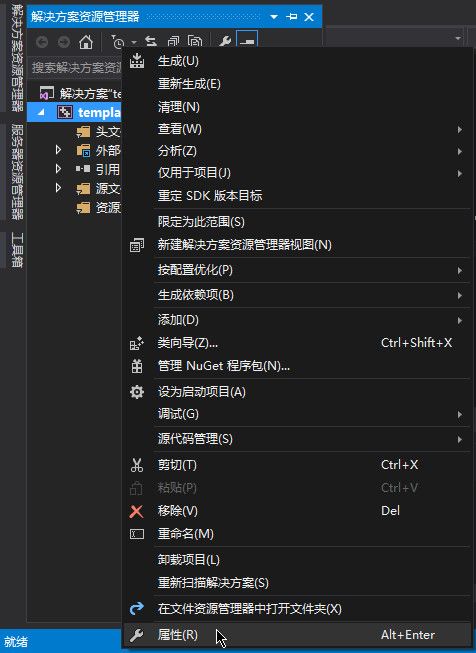Open the 调试(G) submenu
Viewport: 476px width, 653px height.
click(298, 414)
